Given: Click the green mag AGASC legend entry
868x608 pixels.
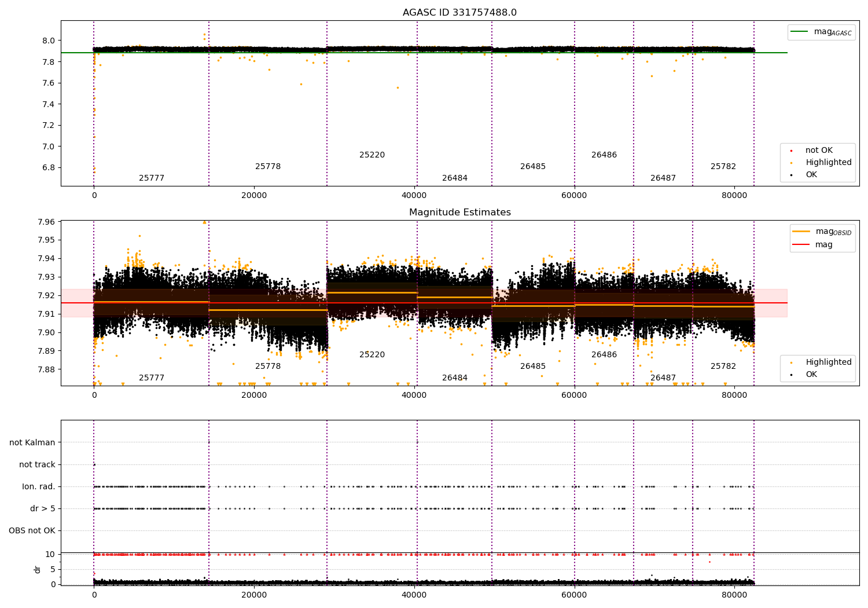Looking at the screenshot, I should click(822, 32).
